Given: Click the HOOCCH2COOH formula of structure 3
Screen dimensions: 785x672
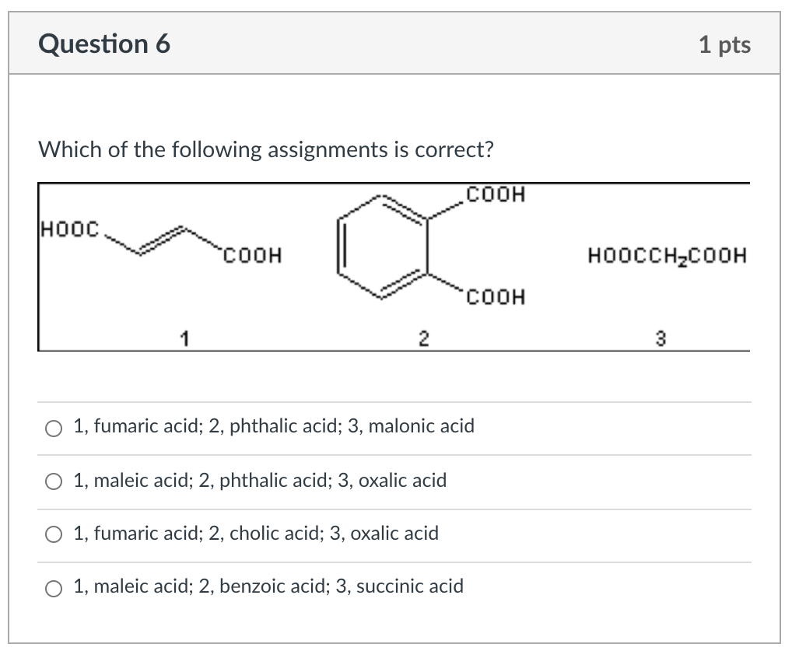Looking at the screenshot, I should [668, 256].
